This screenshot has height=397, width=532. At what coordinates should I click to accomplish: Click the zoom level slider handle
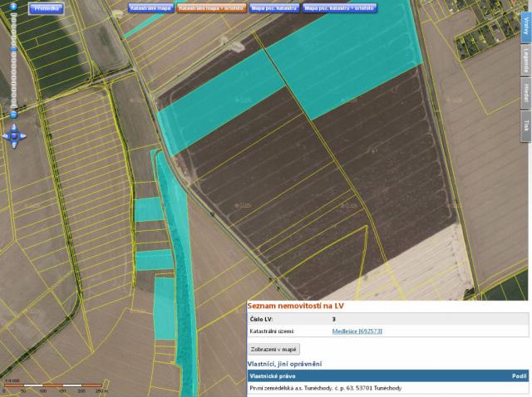(x=14, y=47)
